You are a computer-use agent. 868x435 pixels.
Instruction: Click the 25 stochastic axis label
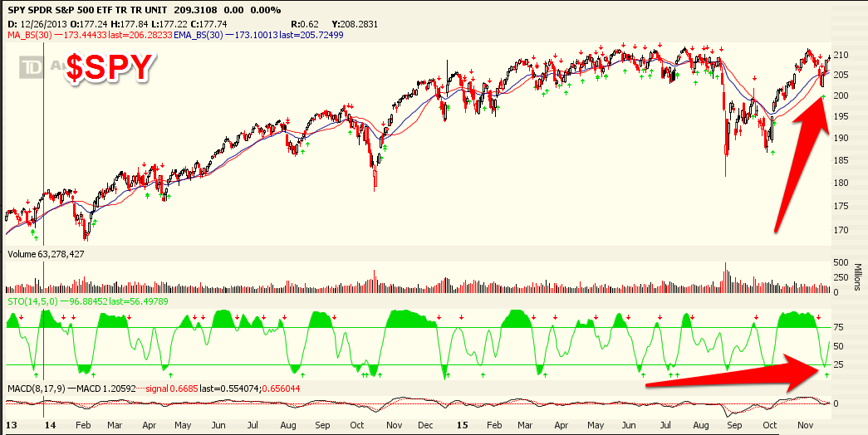839,364
